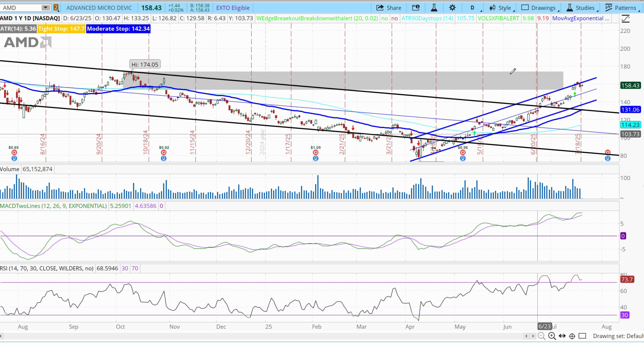The height and width of the screenshot is (343, 644).
Task: Click the ATR90Daystops (14) study label
Action: click(x=427, y=18)
